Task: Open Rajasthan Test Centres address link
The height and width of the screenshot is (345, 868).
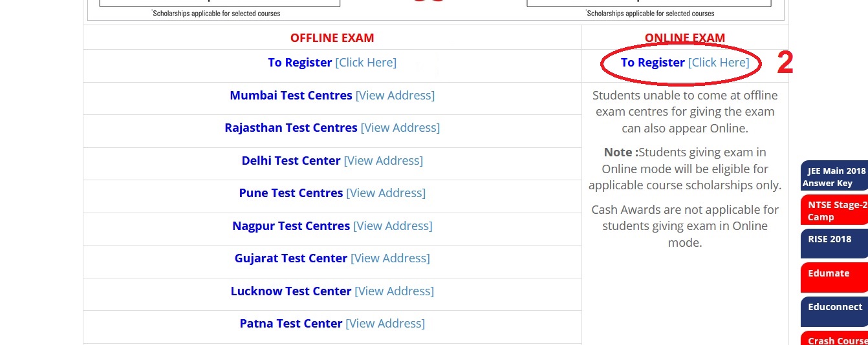Action: [x=400, y=128]
